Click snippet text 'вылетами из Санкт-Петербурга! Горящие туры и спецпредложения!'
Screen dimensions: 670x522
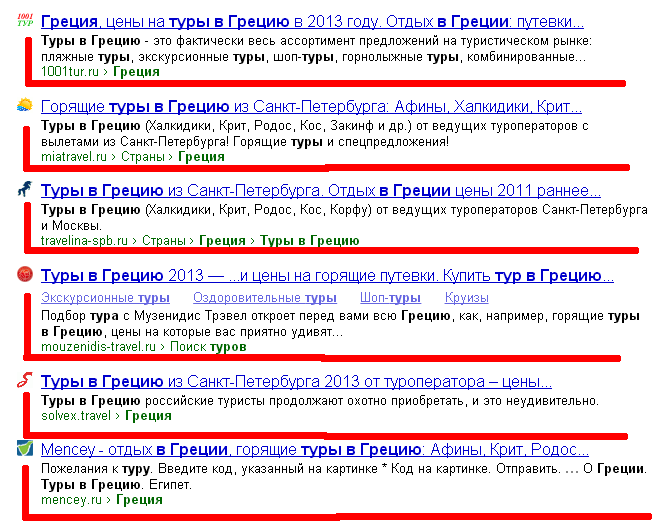point(245,141)
